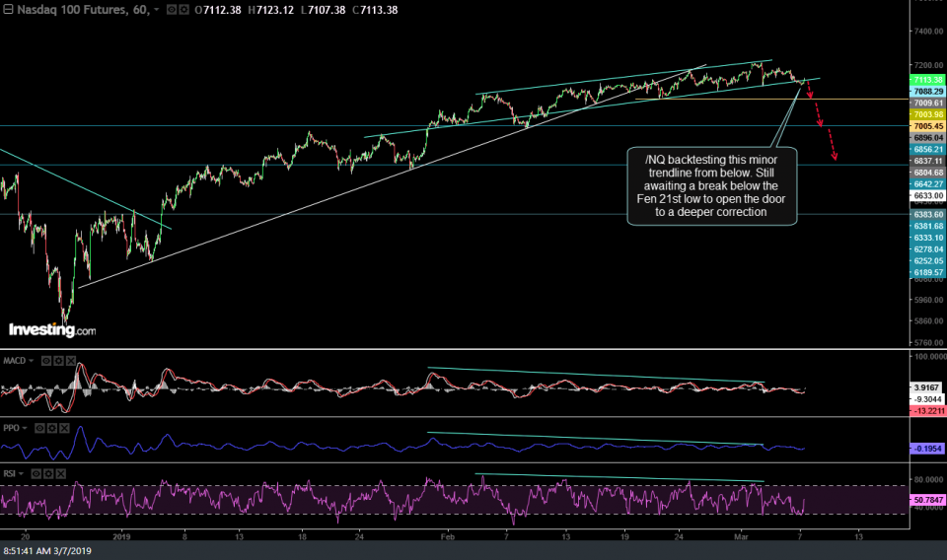This screenshot has height=560, width=947.
Task: Open PPO indicator settings gear
Action: [52, 428]
